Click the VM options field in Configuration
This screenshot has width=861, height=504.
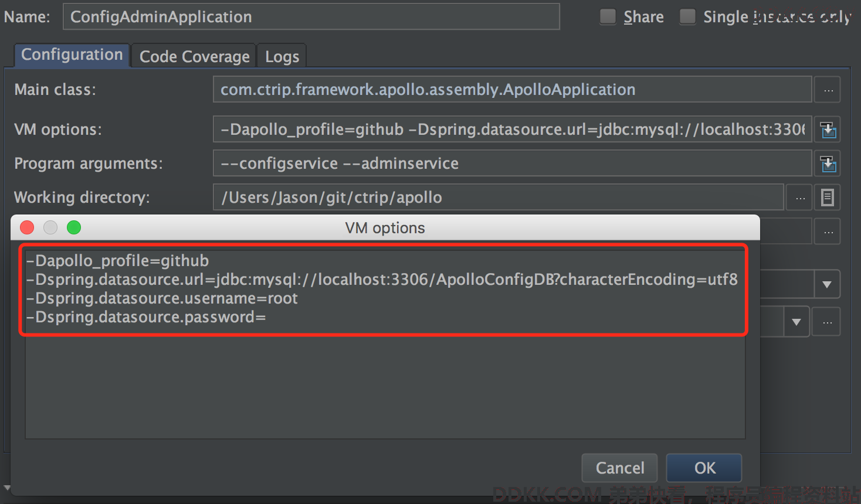coord(513,130)
